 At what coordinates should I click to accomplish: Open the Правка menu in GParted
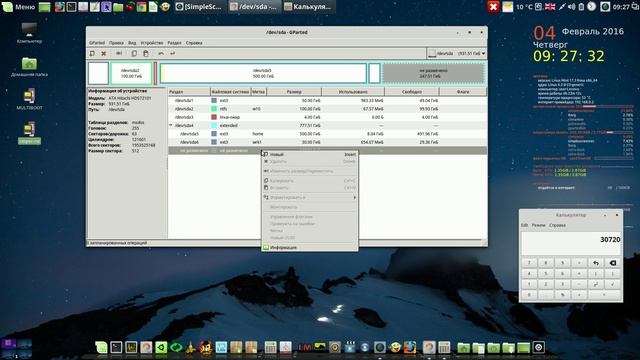tap(116, 43)
